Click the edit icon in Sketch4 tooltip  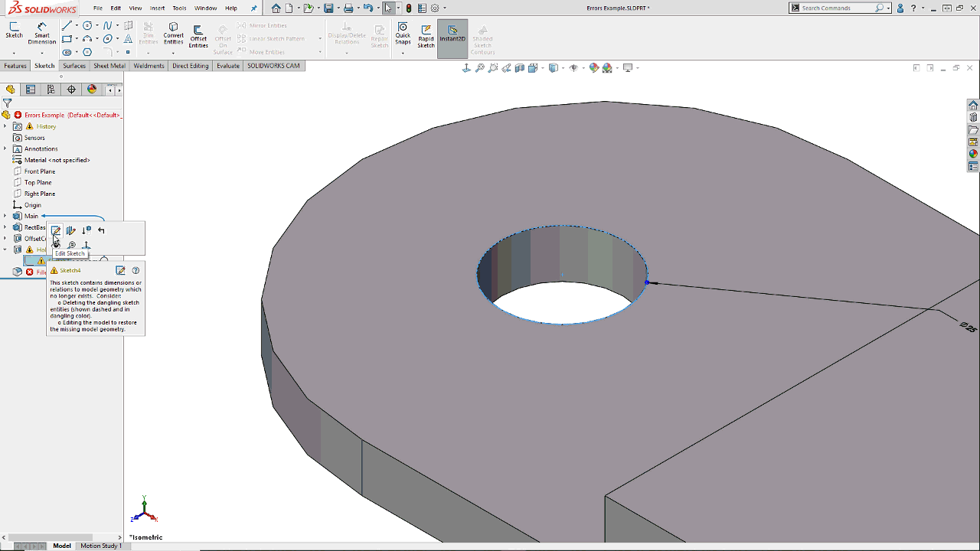(120, 270)
